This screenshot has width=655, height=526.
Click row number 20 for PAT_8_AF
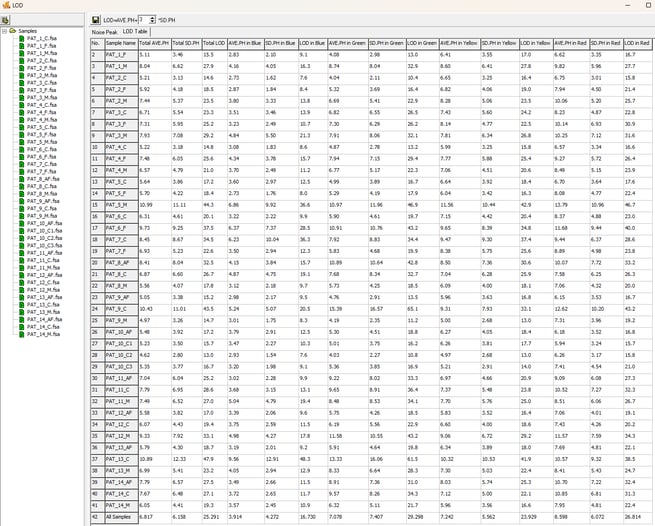click(x=97, y=263)
